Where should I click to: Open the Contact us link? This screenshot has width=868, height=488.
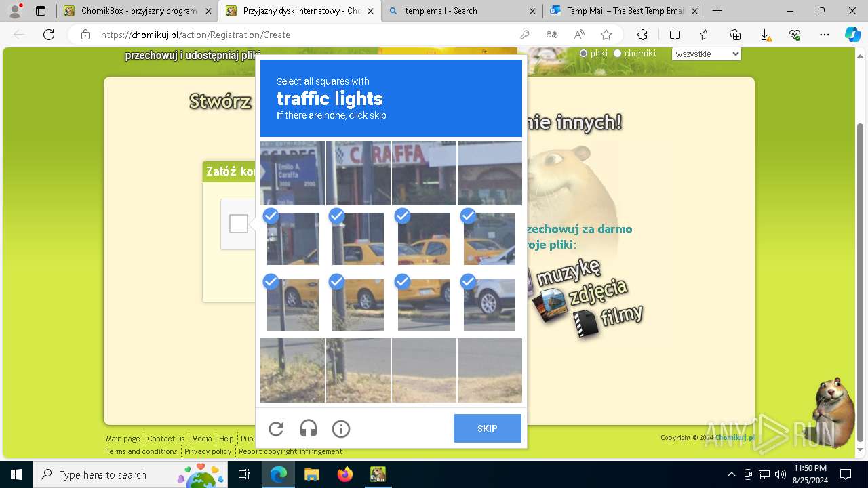click(166, 439)
